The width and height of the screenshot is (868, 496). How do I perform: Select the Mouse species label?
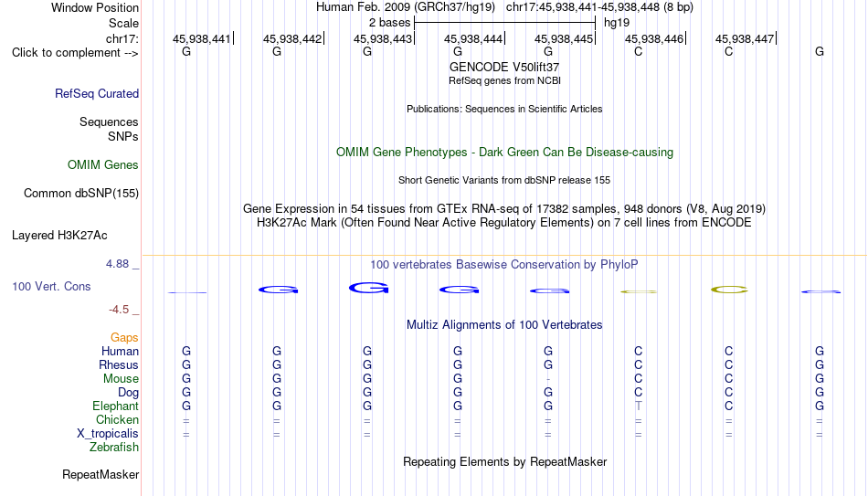pos(122,379)
